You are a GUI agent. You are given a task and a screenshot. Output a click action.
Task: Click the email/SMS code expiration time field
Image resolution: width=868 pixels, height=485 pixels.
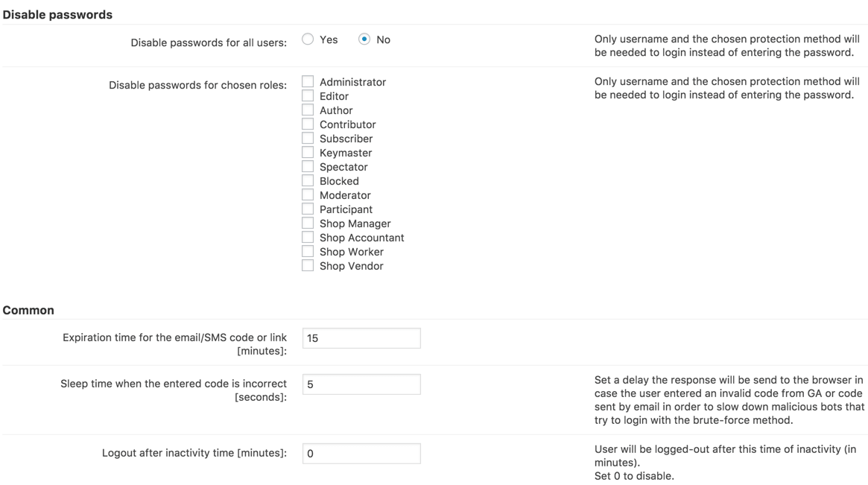[x=361, y=338]
